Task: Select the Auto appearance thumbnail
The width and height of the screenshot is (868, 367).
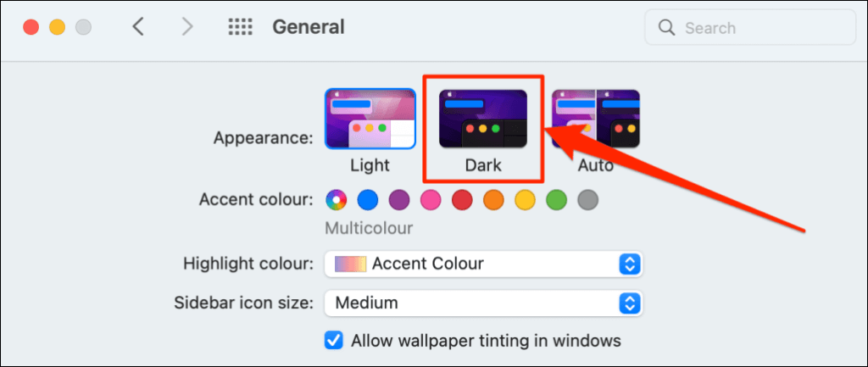Action: click(596, 120)
